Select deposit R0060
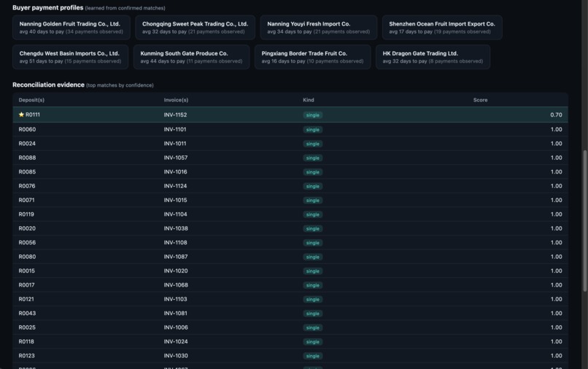The height and width of the screenshot is (369, 588). tap(27, 129)
